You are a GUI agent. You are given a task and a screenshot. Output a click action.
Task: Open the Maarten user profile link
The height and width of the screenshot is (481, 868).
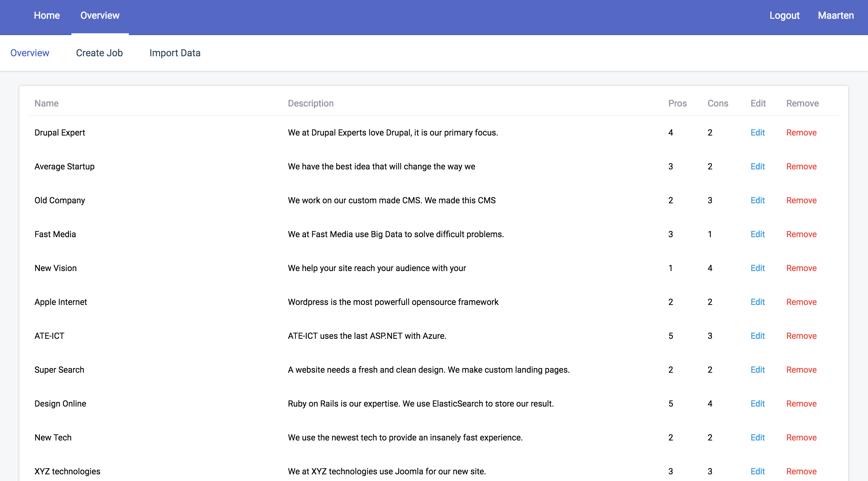click(x=836, y=15)
